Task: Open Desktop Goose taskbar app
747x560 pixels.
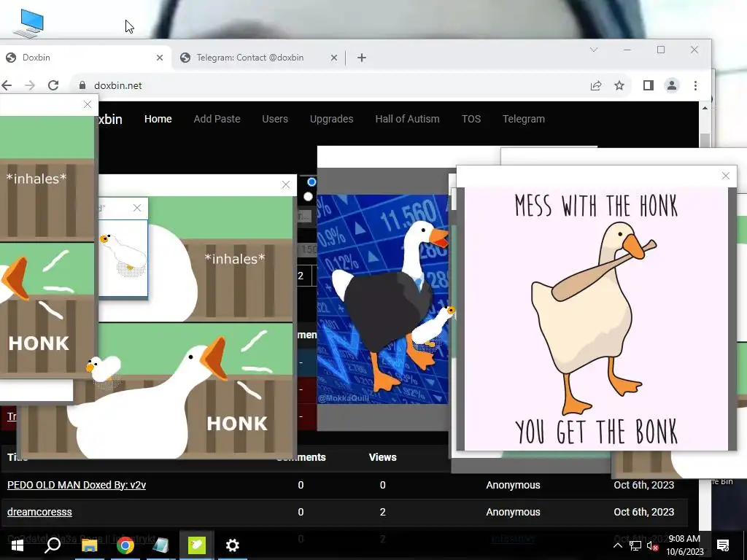Action: [x=197, y=545]
